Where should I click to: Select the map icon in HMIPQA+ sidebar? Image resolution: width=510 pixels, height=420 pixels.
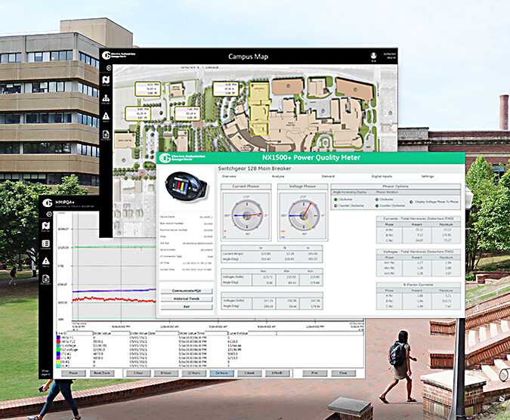(x=46, y=227)
